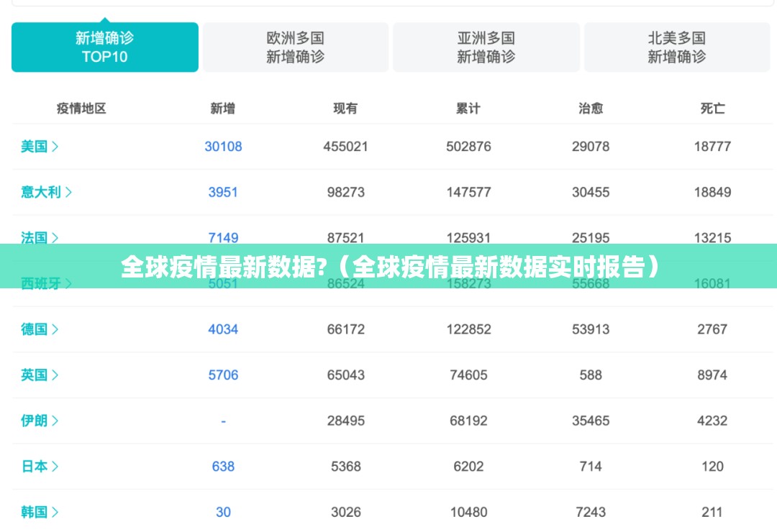This screenshot has width=777, height=532.
Task: Expand the 意大利 row details
Action: coord(46,192)
